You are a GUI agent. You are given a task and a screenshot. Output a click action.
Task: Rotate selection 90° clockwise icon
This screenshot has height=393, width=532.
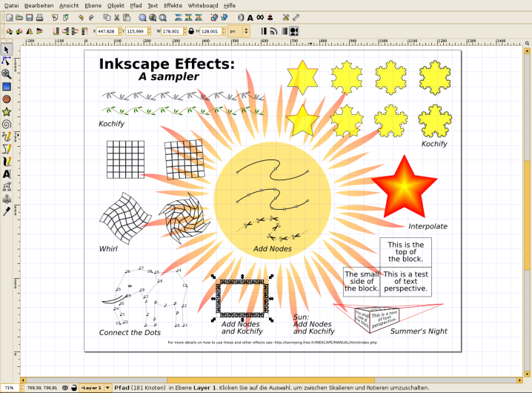[x=19, y=31]
